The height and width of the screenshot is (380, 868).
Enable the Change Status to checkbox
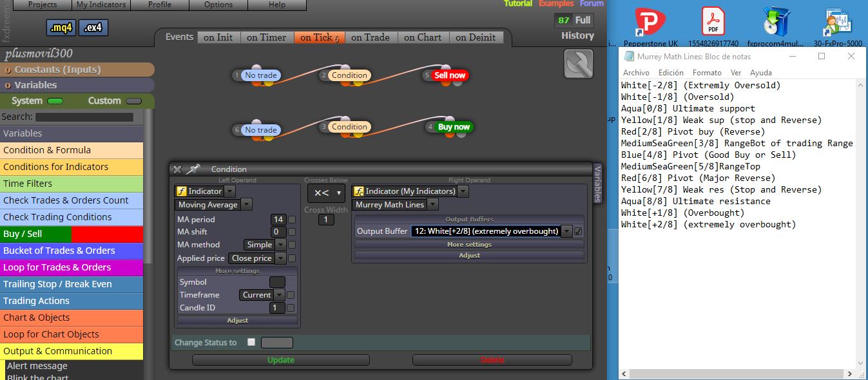click(251, 342)
